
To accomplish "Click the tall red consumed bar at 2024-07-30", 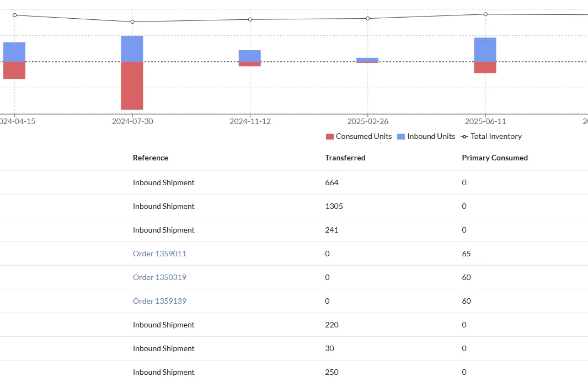I will pyautogui.click(x=132, y=85).
